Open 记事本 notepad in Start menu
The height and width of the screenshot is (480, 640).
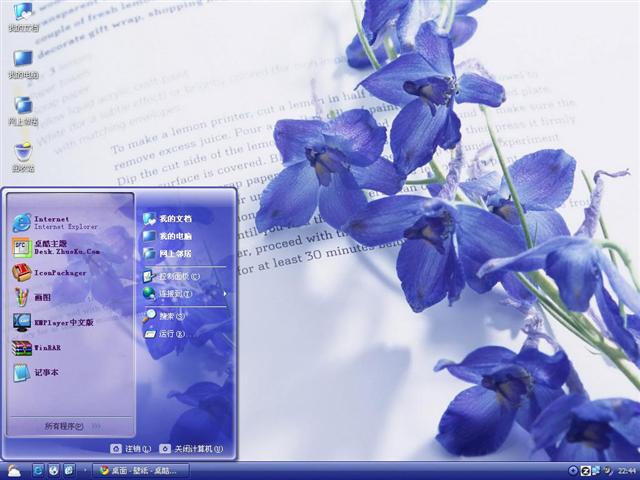point(35,372)
